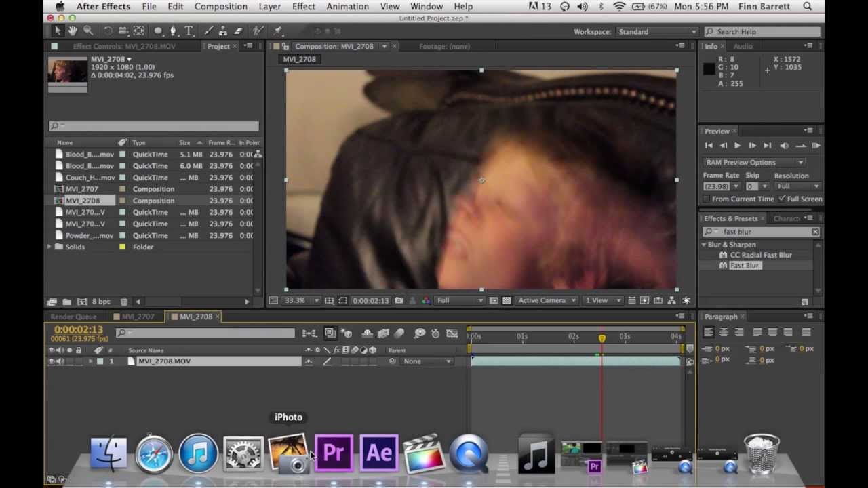Screen dimensions: 868x488
Task: Open the layer Parent None dropdown
Action: (427, 361)
